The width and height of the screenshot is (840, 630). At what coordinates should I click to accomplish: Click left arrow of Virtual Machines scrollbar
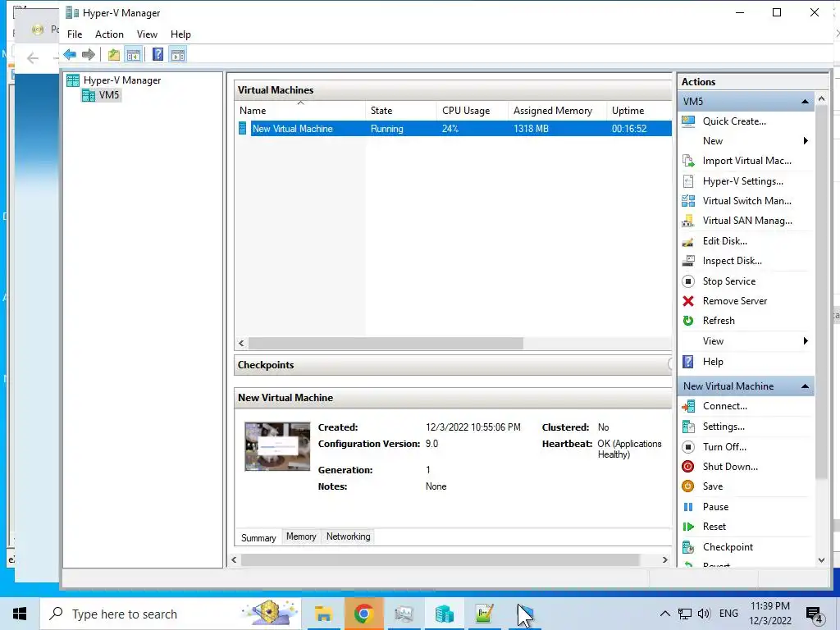(241, 344)
